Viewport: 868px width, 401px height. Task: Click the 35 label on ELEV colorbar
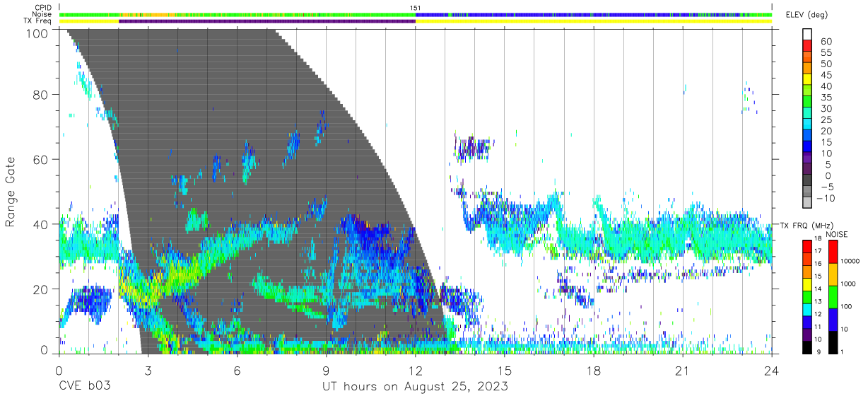pos(826,98)
